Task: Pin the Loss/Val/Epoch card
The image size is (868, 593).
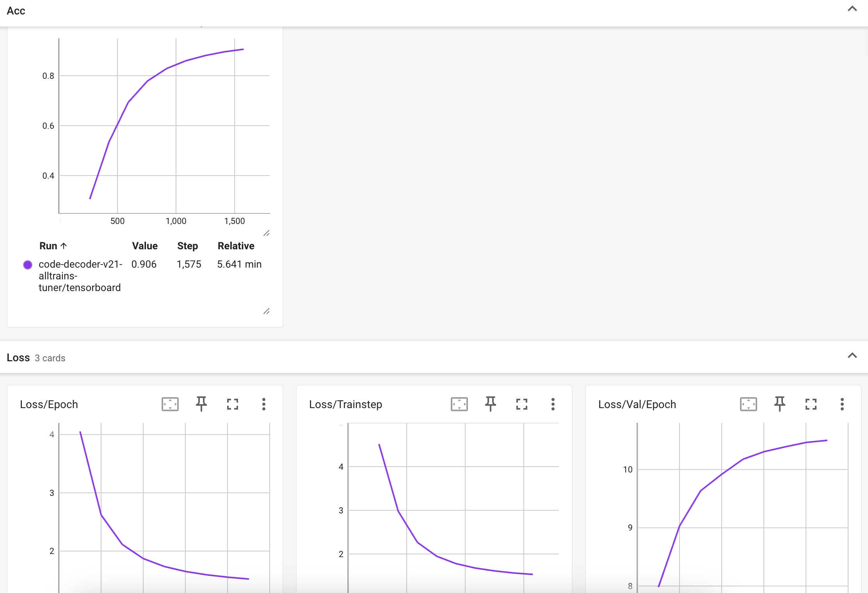Action: [780, 404]
